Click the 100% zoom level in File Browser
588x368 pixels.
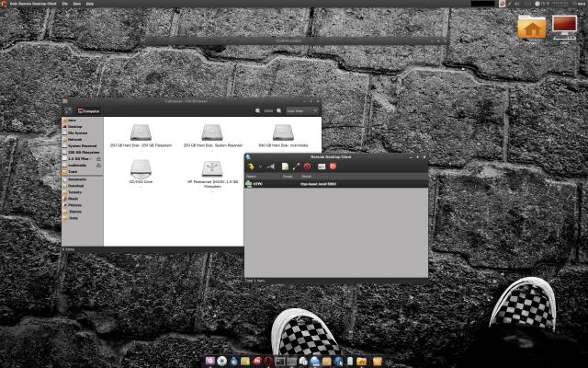pyautogui.click(x=268, y=111)
